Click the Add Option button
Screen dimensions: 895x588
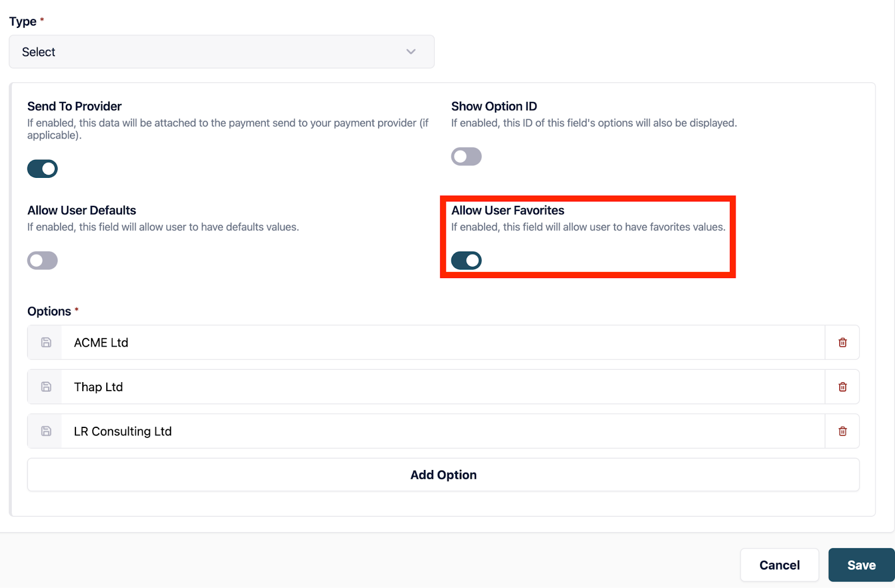[443, 475]
